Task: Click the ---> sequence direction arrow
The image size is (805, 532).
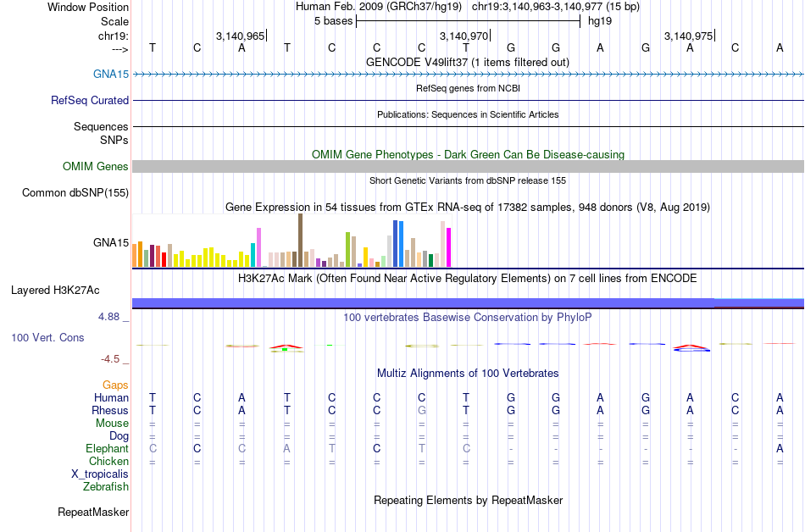Action: click(x=120, y=49)
